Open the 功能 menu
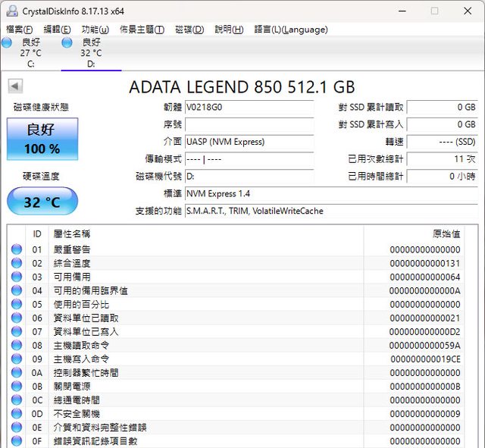This screenshot has width=485, height=448. (95, 30)
